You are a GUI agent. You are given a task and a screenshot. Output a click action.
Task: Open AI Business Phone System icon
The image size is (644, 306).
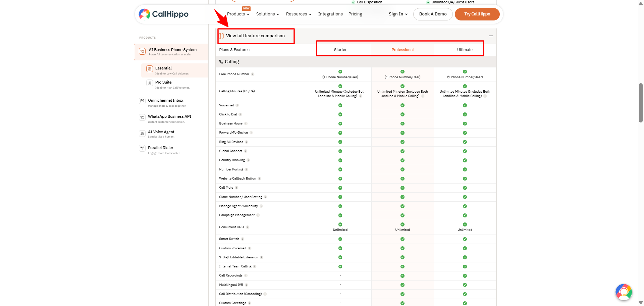(x=142, y=51)
